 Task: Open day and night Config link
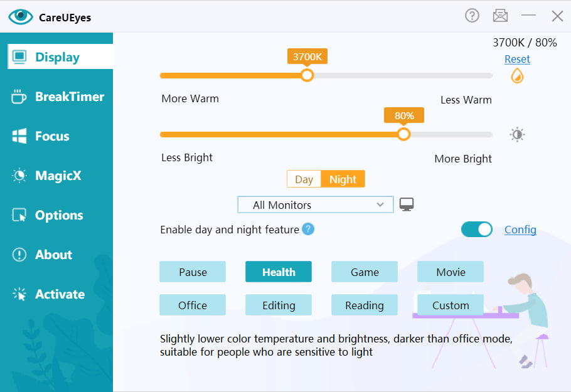pyautogui.click(x=520, y=230)
